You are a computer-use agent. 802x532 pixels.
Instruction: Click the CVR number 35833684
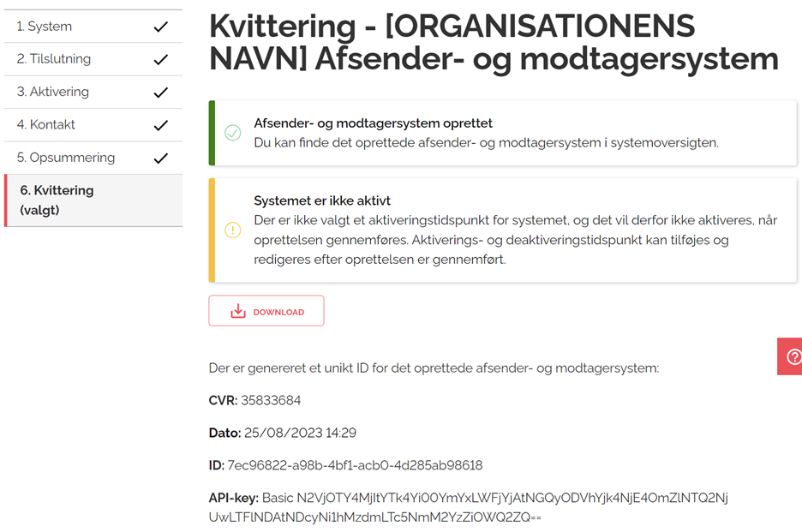(270, 400)
